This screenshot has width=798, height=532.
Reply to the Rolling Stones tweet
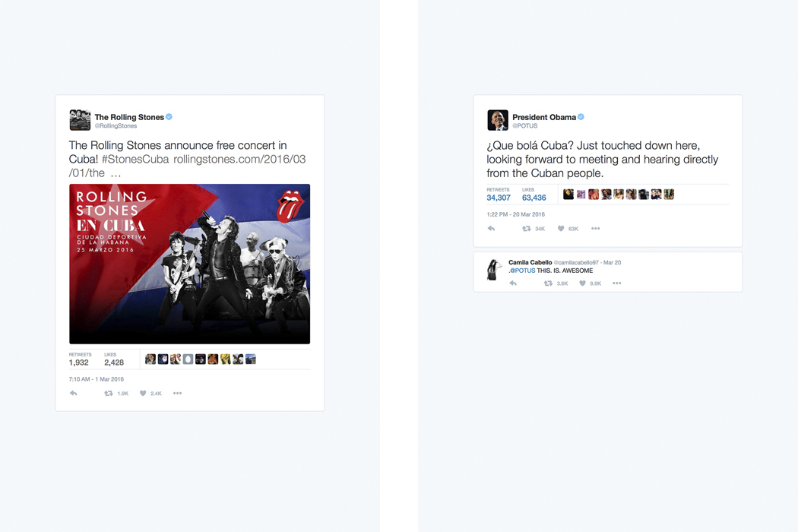coord(73,393)
